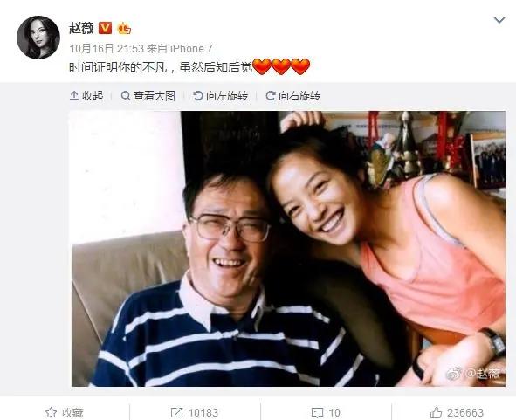Rotate image left with 向左旋转
The width and height of the screenshot is (516, 420).
[220, 96]
